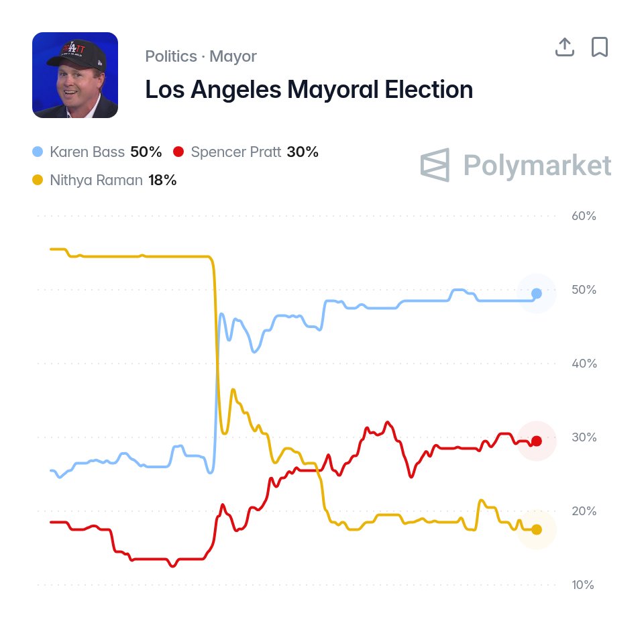Click the Spencer Pratt market thumbnail
This screenshot has width=644, height=644.
point(75,75)
